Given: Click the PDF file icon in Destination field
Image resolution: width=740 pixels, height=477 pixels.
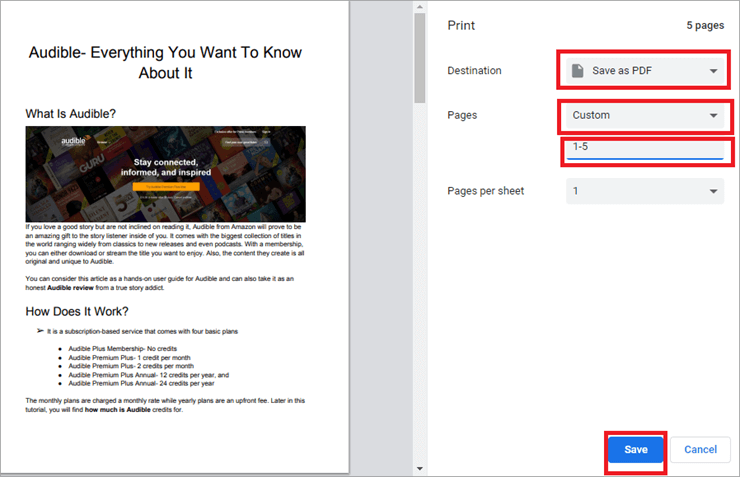Looking at the screenshot, I should coord(577,71).
